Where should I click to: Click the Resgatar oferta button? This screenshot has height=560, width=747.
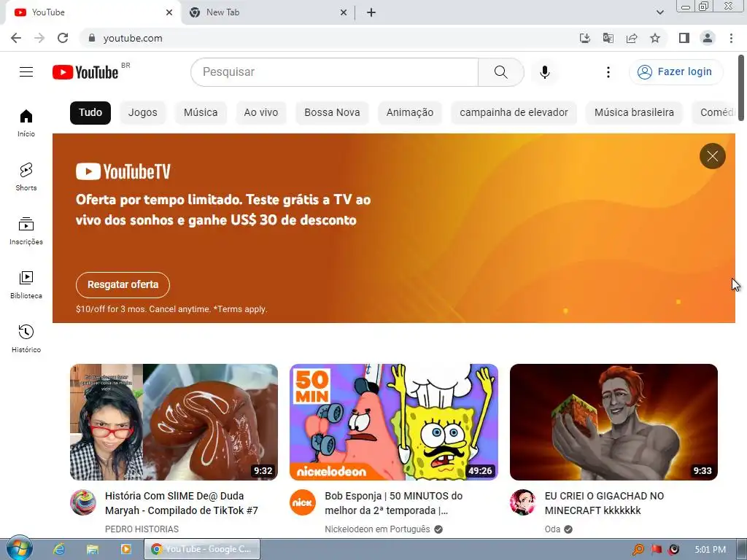(123, 285)
